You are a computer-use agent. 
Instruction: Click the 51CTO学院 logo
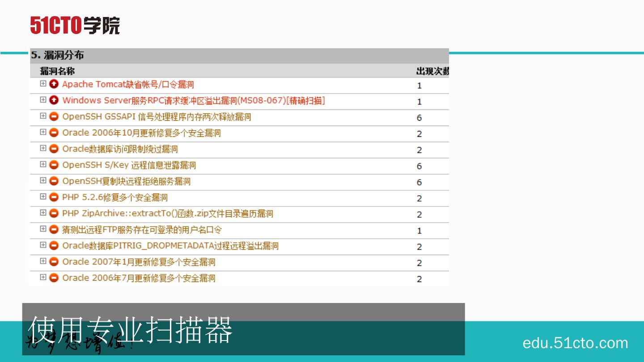pyautogui.click(x=75, y=25)
